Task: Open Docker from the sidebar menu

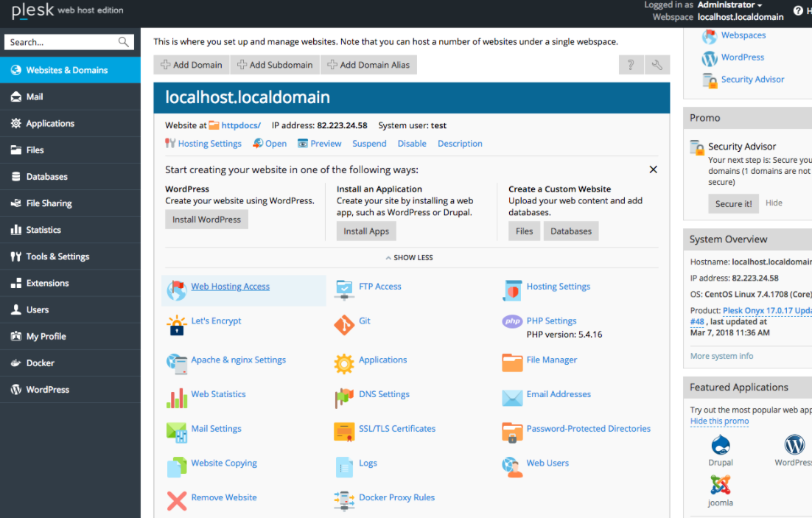Action: coord(40,363)
